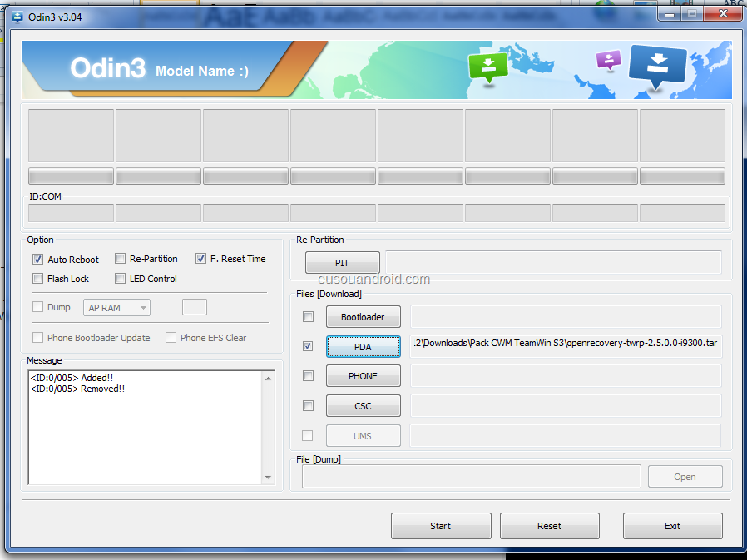Click the PDA path field showing openrecovery-twrp tar

tap(566, 346)
